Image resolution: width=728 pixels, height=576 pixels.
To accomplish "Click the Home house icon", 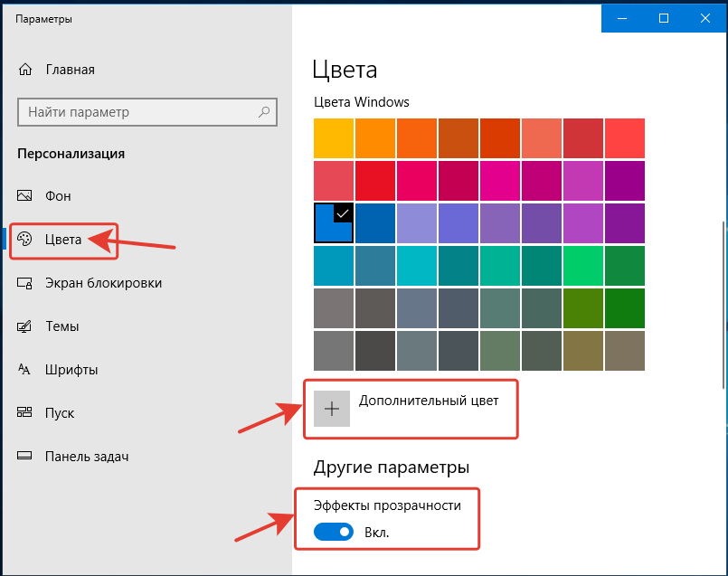I will coord(25,70).
